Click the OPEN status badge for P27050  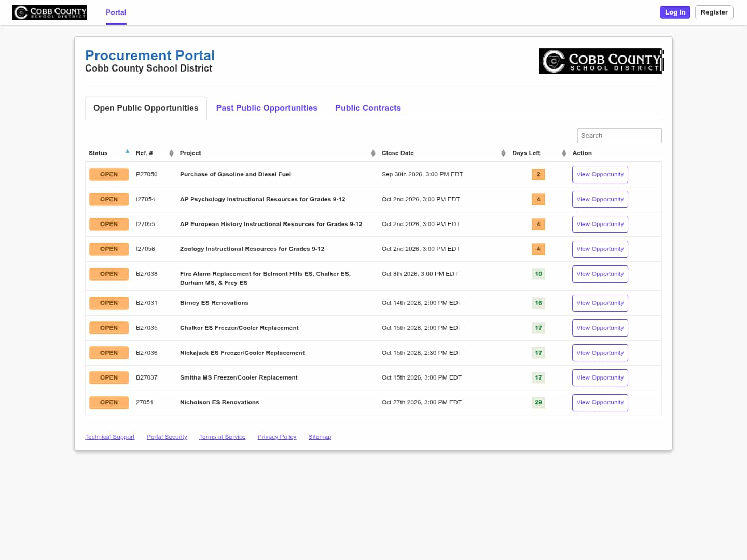109,174
